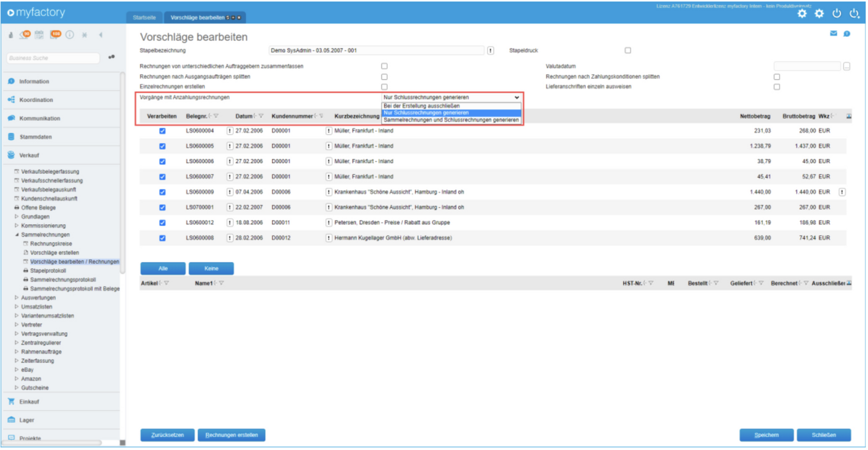Viewport: 868px width, 450px height.
Task: Click the filter icon on Artikel column
Action: (167, 283)
